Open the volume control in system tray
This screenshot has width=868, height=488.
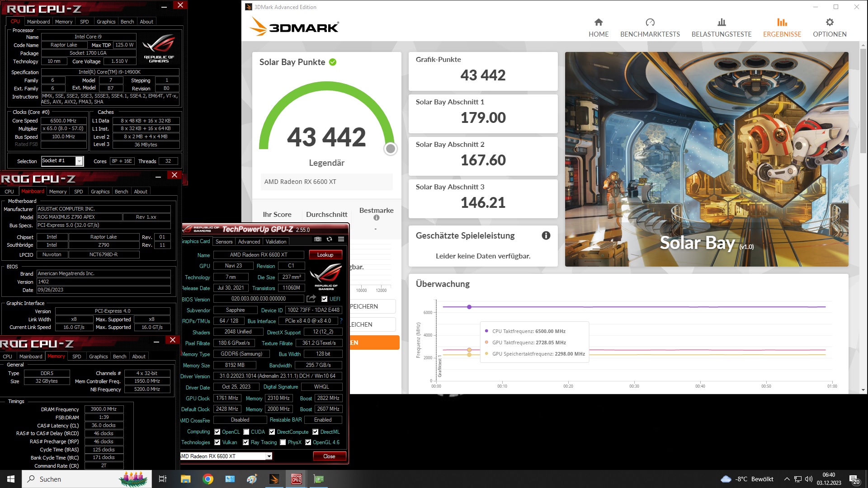(x=809, y=479)
